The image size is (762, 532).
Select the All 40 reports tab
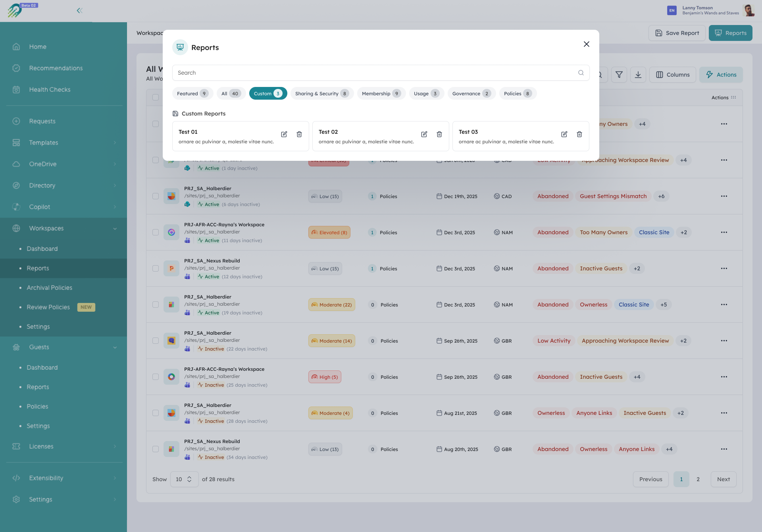(x=231, y=94)
